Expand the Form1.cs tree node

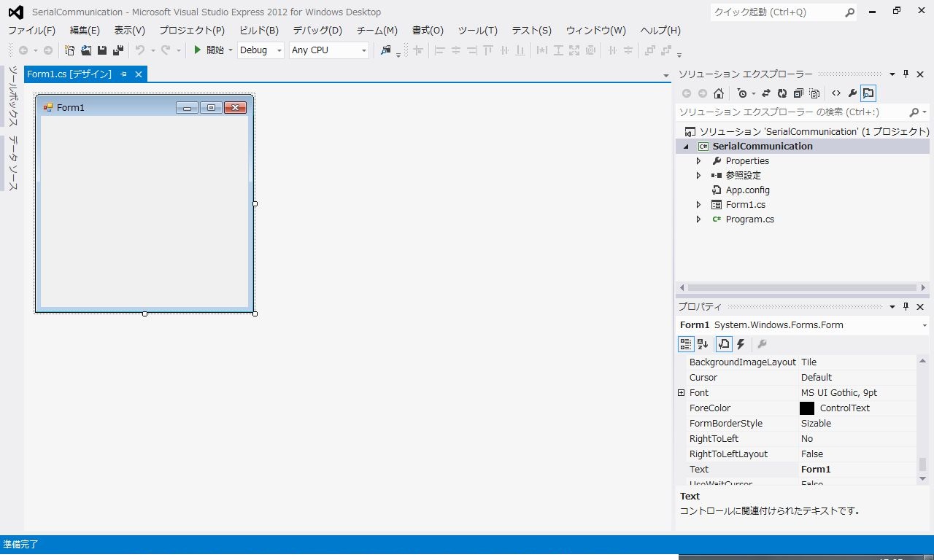(x=698, y=205)
